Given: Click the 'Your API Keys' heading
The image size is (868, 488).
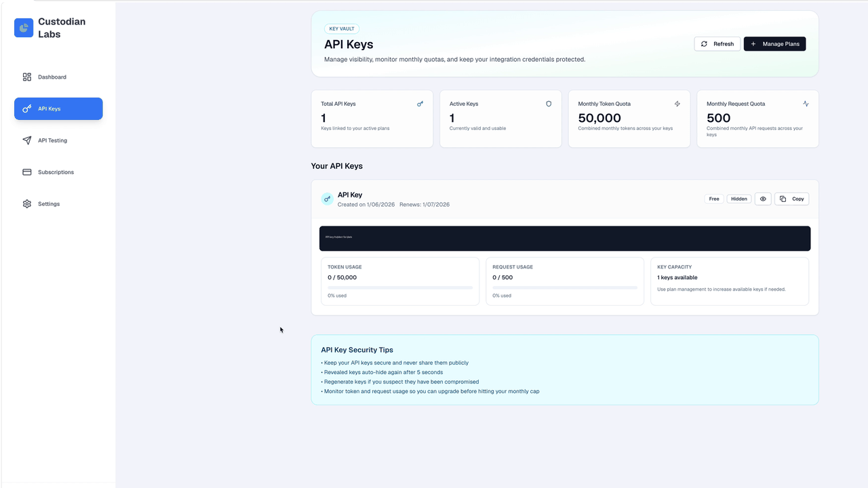Looking at the screenshot, I should 337,166.
